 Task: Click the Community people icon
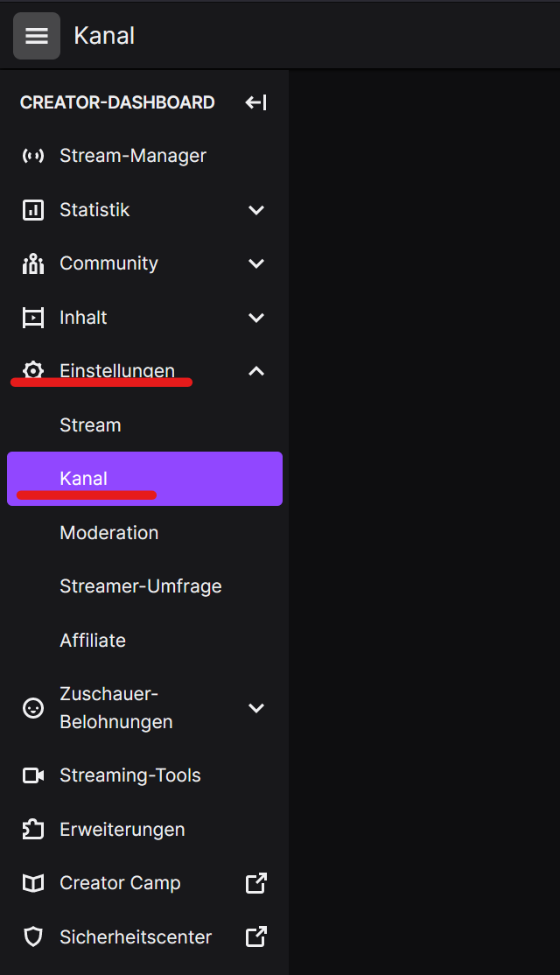32,263
